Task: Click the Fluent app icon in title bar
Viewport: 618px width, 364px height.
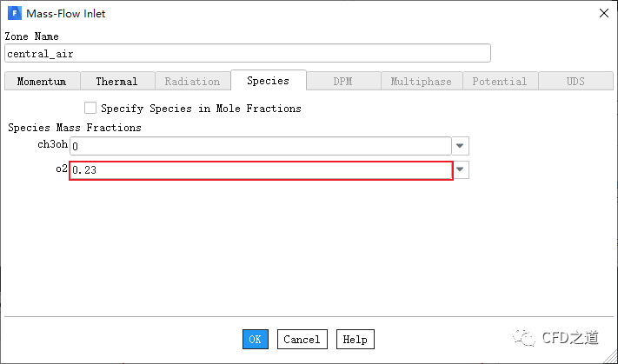Action: point(15,14)
